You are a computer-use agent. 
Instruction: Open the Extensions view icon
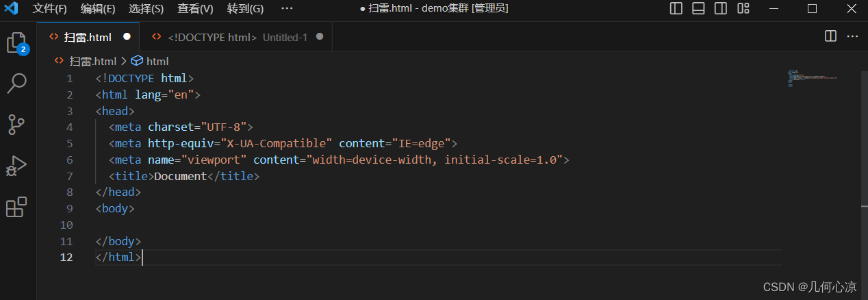pos(16,207)
